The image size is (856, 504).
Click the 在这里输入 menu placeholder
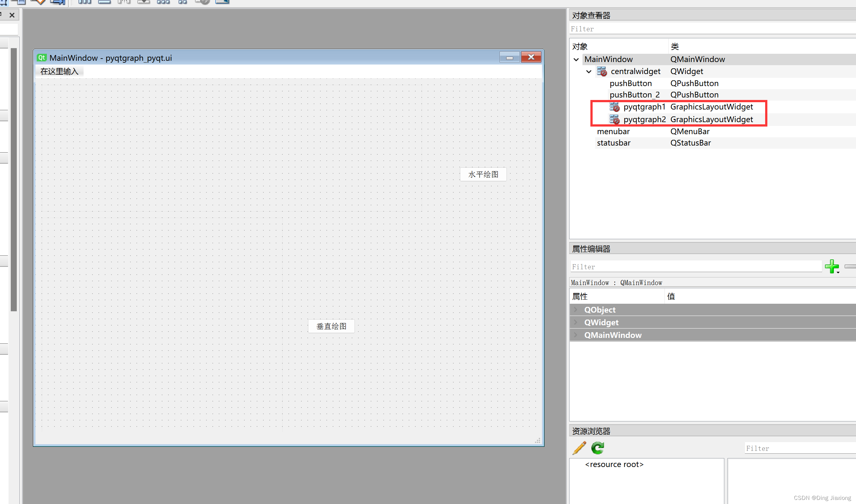tap(60, 71)
